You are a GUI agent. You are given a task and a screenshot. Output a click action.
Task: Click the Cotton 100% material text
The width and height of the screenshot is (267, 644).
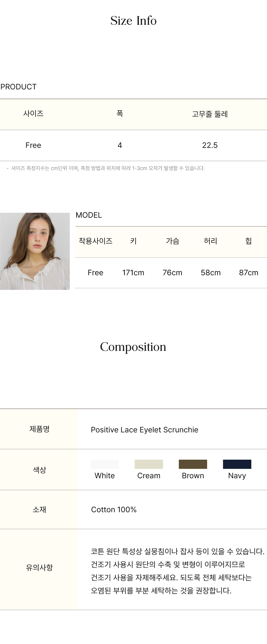coord(114,510)
